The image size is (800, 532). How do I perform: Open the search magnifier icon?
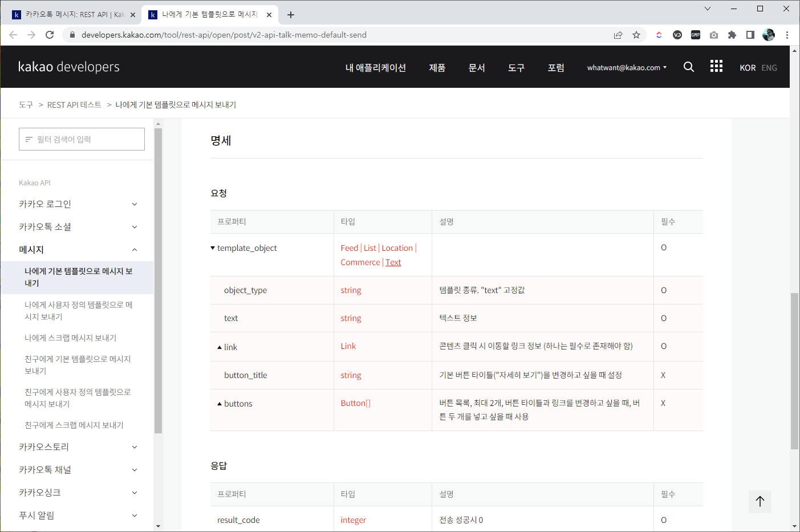tap(689, 67)
